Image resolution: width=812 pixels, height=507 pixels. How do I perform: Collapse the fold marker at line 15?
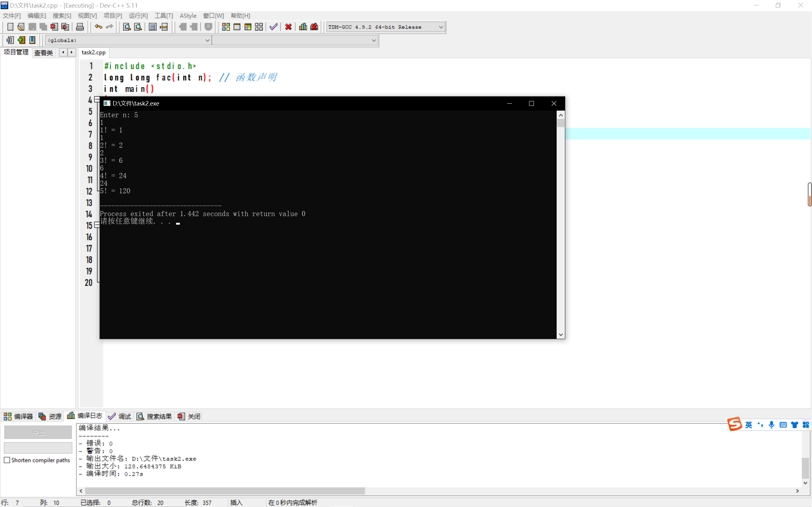(x=97, y=225)
